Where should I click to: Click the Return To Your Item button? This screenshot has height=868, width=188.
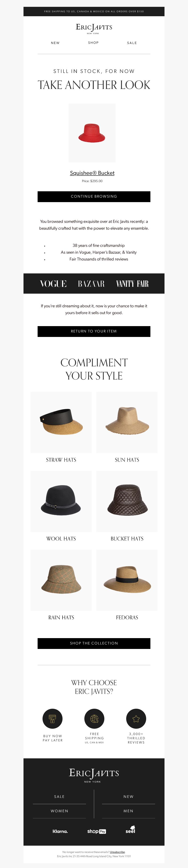click(x=94, y=331)
